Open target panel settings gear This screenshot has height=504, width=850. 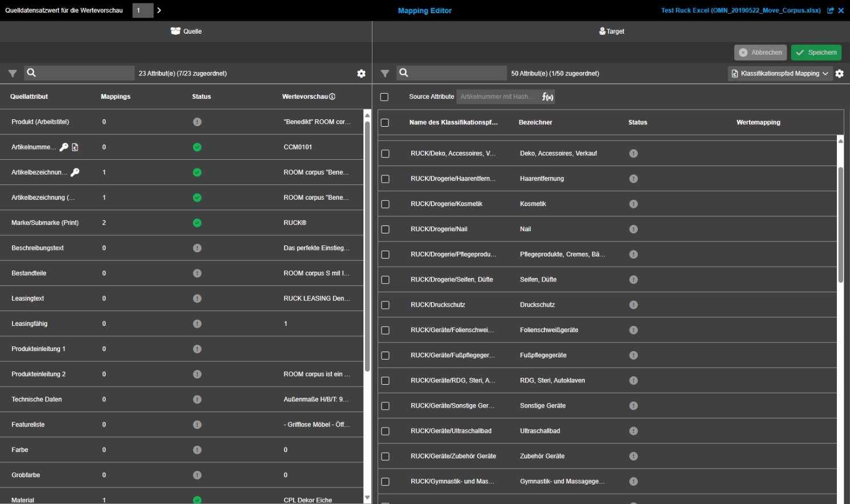click(839, 74)
